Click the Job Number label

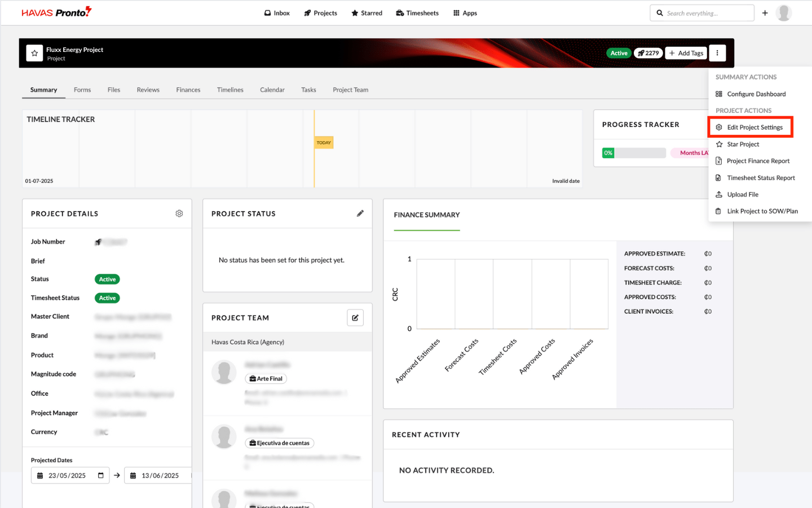click(48, 242)
